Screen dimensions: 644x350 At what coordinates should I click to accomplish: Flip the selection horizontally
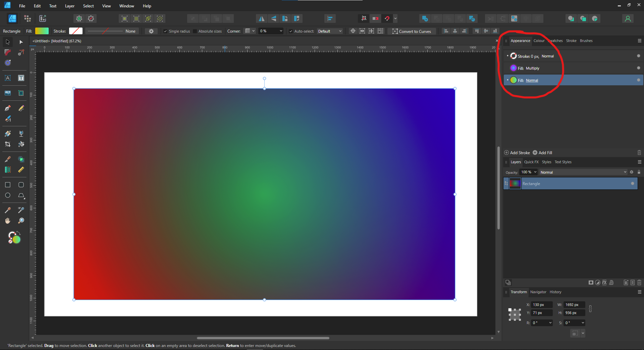(x=261, y=18)
